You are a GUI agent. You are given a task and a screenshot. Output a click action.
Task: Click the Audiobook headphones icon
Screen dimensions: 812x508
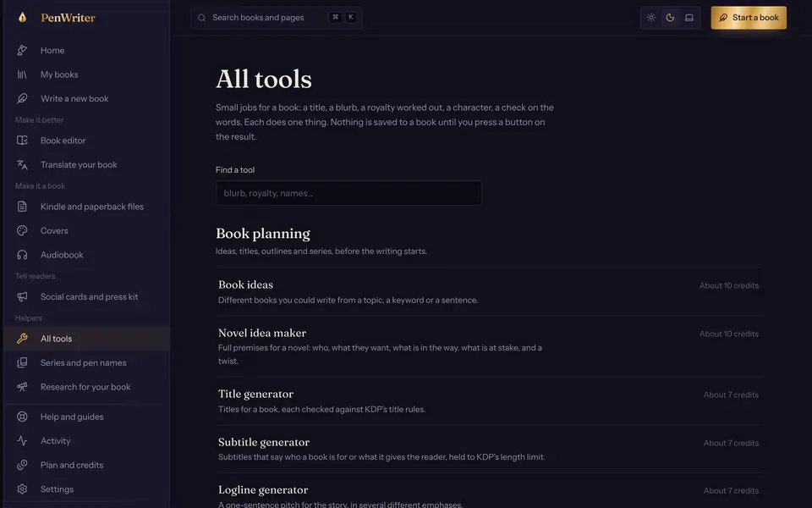[x=22, y=255]
